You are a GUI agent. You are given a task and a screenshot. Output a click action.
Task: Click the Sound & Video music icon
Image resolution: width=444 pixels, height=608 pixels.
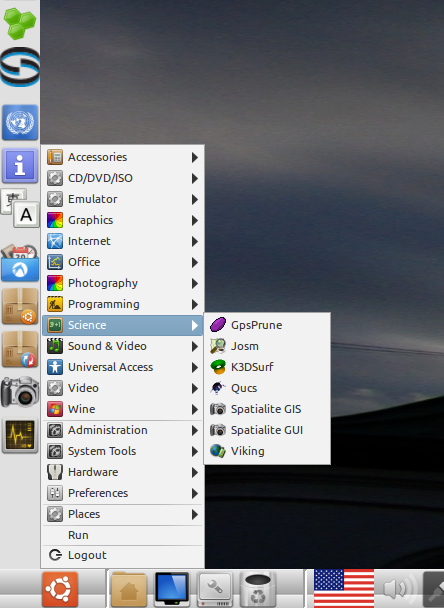55,346
